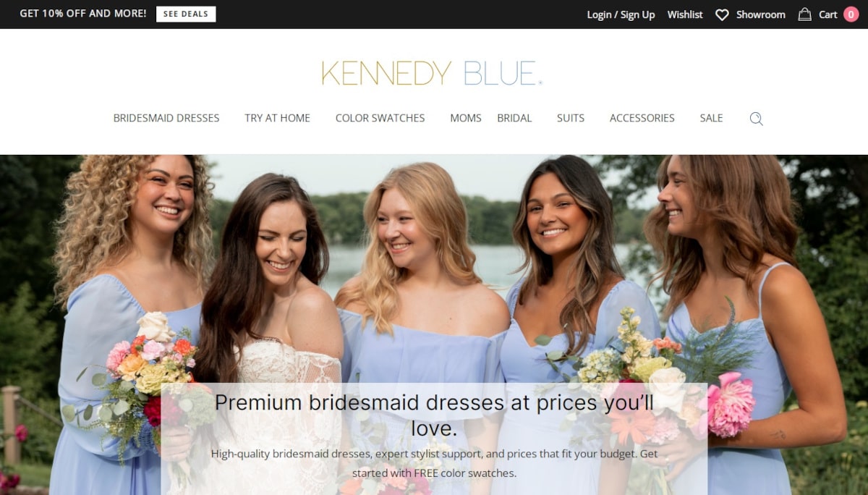The image size is (868, 495).
Task: Open the Login / Sign Up link
Action: (x=621, y=14)
